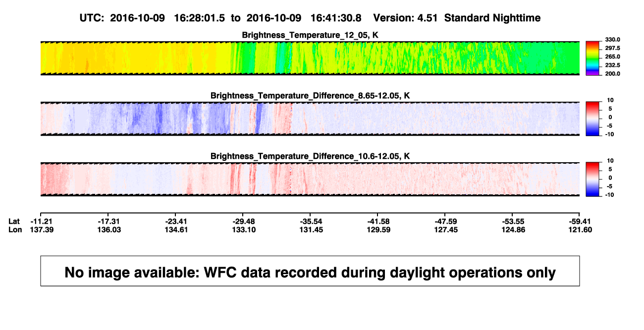Click longitude value 121.60
The height and width of the screenshot is (330, 644).
(581, 230)
